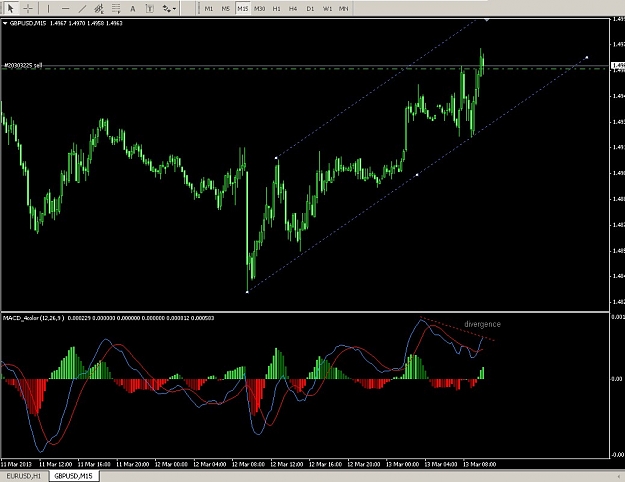Pick the trendline drawing tool
625x482 pixels.
coord(82,8)
